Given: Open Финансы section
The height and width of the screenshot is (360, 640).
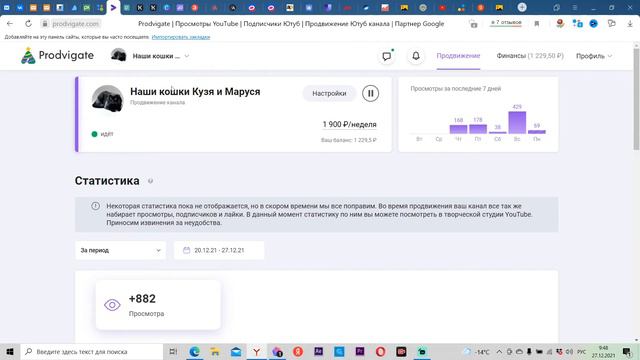Looking at the screenshot, I should tap(530, 56).
